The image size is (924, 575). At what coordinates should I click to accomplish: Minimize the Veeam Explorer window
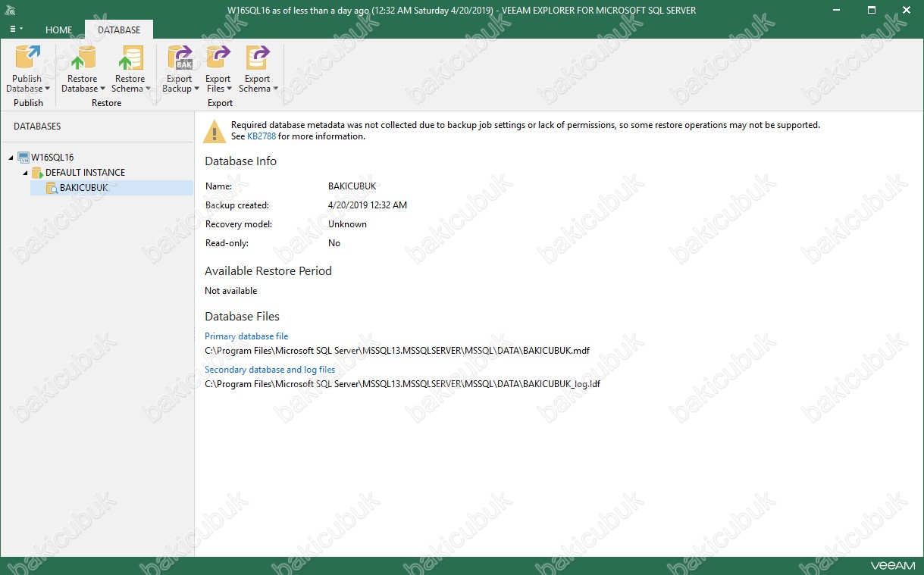[838, 10]
